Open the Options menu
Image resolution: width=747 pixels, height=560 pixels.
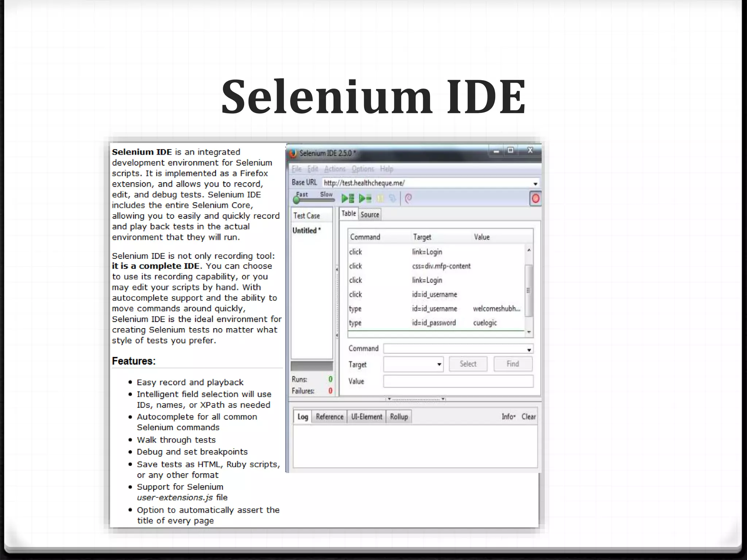pos(363,169)
